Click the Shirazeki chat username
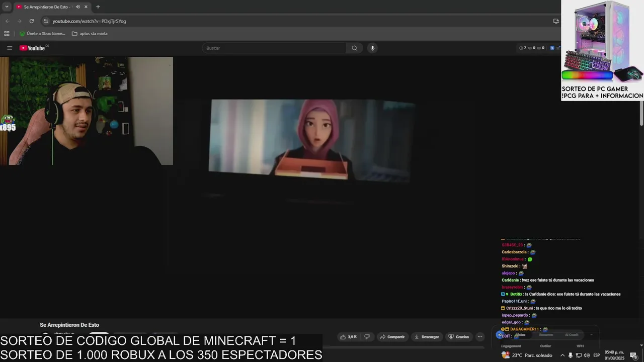 click(510, 266)
